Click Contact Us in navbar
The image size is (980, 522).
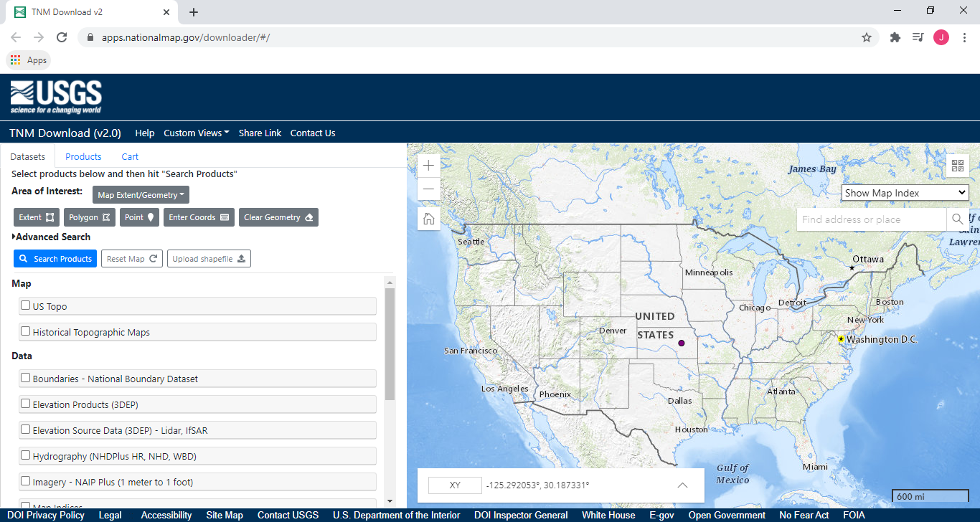point(313,133)
